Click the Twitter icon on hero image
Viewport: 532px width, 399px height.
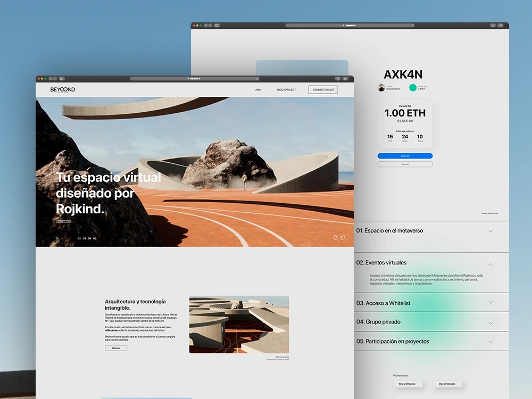pos(343,237)
